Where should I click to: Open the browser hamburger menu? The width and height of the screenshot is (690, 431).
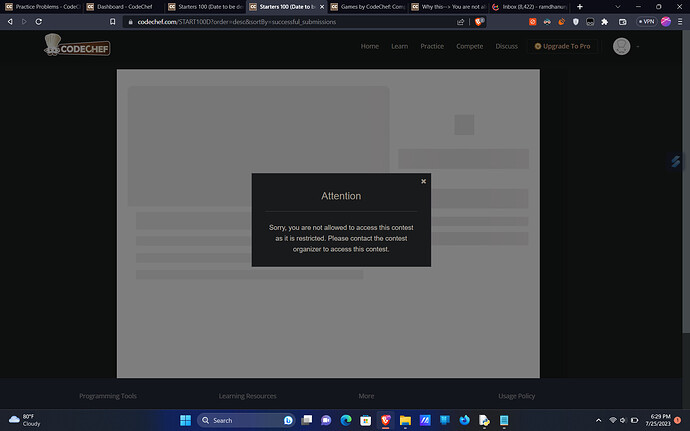tap(680, 22)
